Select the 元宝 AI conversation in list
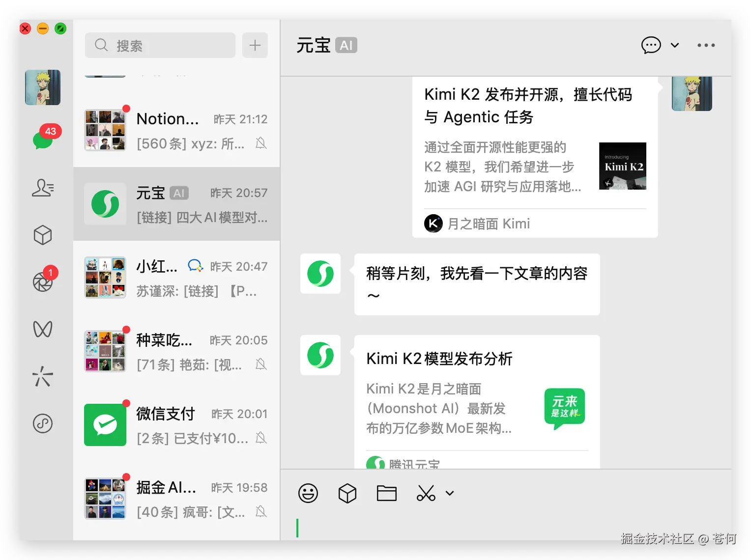 177,204
